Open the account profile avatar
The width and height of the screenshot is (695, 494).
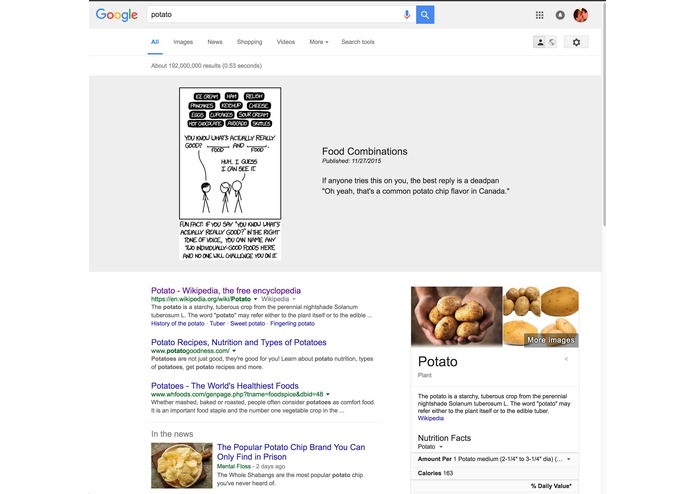[x=581, y=15]
